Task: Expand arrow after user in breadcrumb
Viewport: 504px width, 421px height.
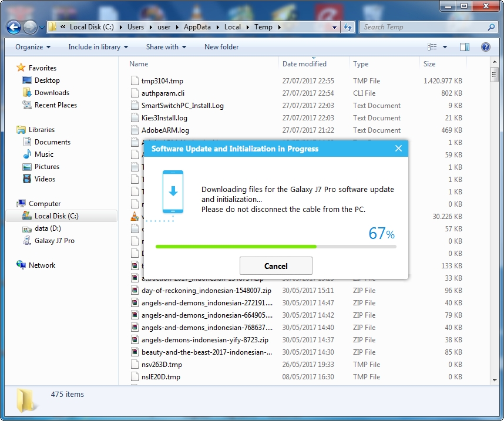Action: (177, 28)
